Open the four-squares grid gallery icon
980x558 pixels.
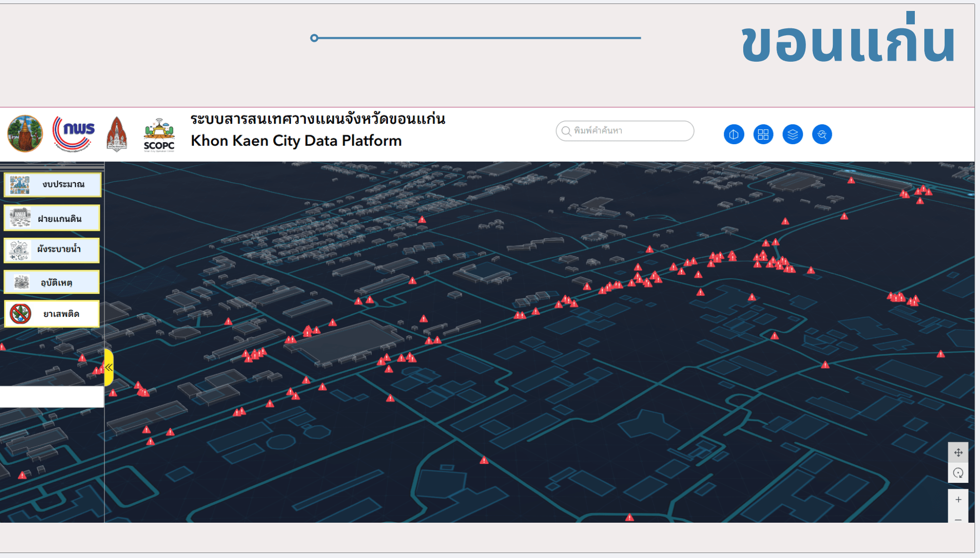[763, 134]
